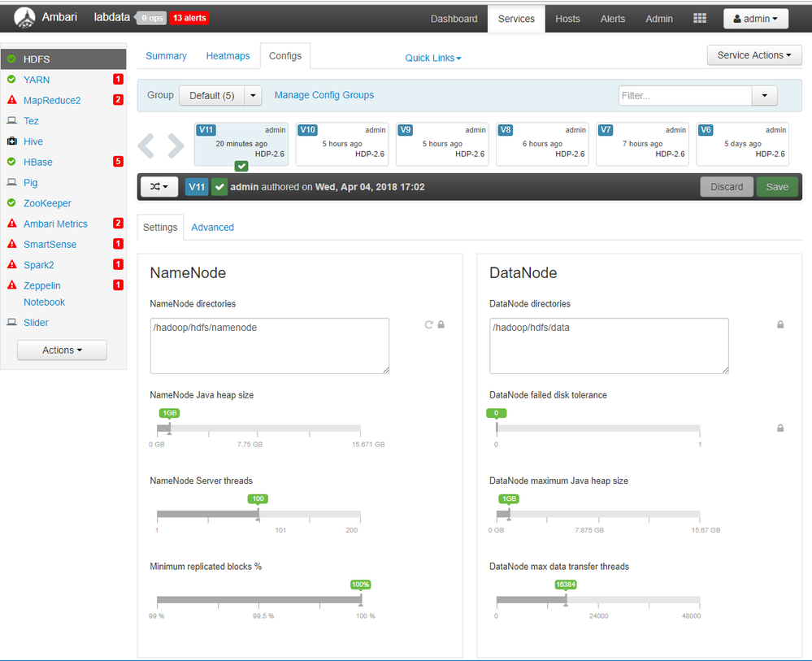The width and height of the screenshot is (812, 661).
Task: Open Manage Config Groups link
Action: 324,95
